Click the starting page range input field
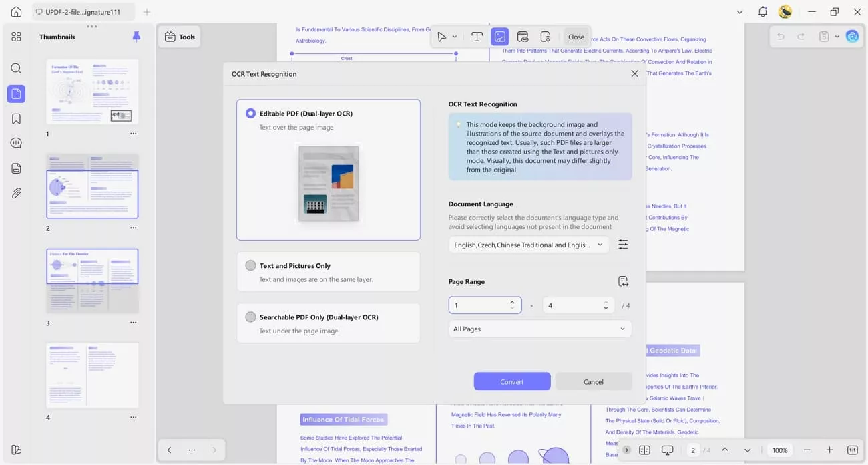Viewport: 868px width, 465px height. tap(481, 305)
